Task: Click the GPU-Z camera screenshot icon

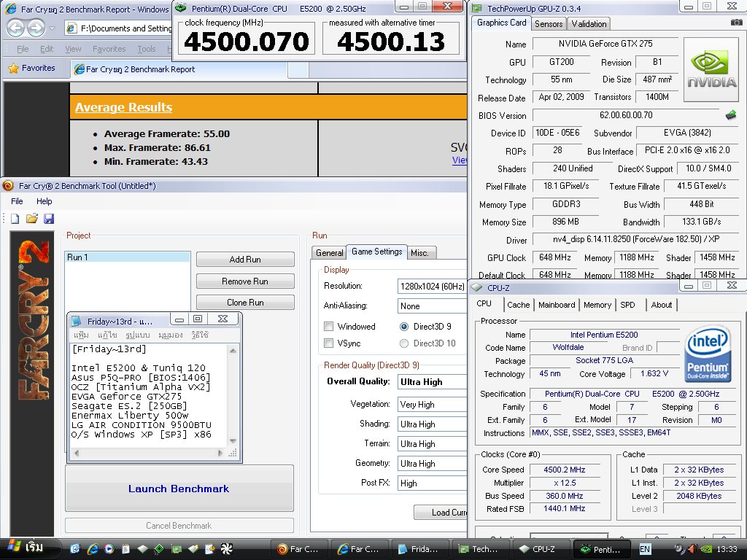Action: (736, 23)
